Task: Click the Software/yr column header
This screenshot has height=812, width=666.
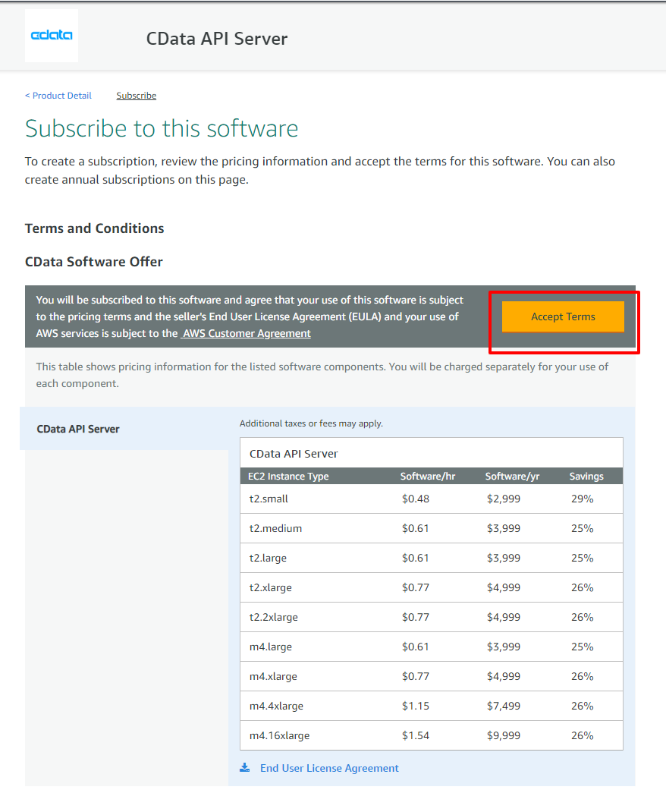Action: pos(512,477)
